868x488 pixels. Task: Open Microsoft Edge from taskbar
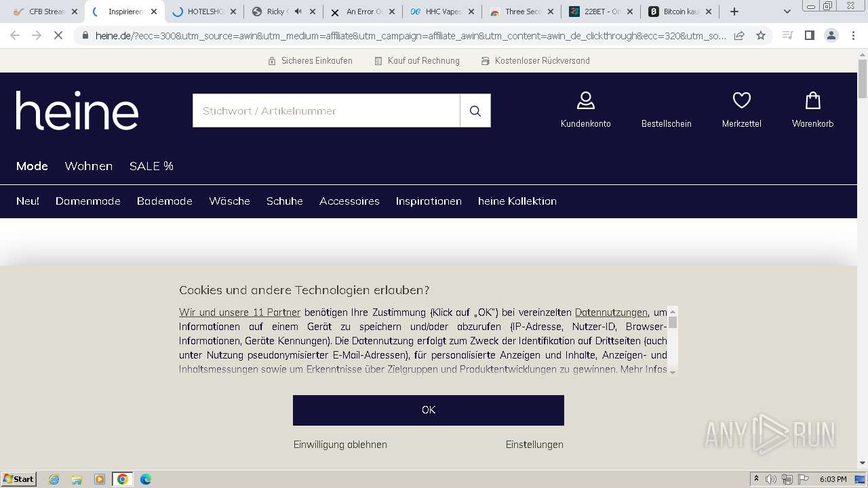click(x=146, y=479)
